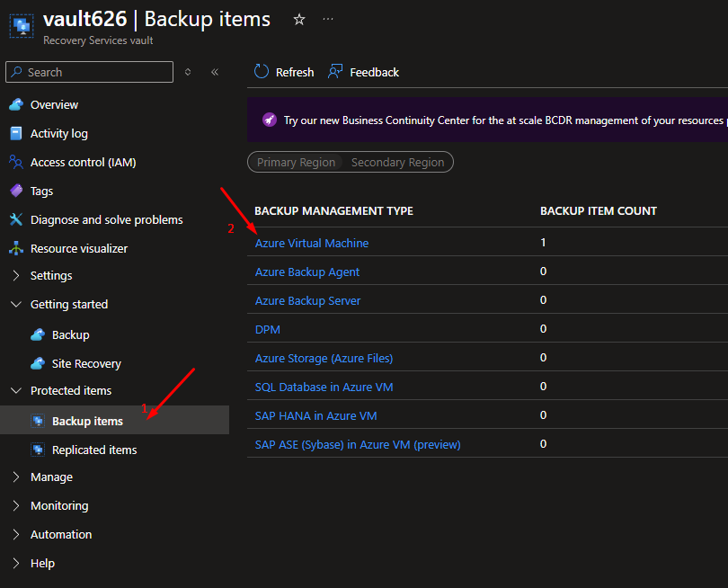Open the more options ellipsis in header
This screenshot has height=588, width=728.
tap(328, 20)
